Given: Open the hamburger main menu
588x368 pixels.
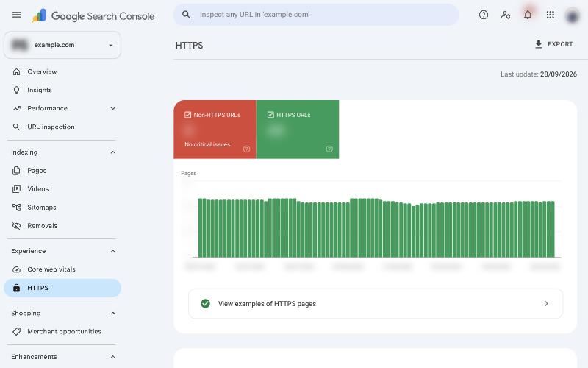Looking at the screenshot, I should [x=16, y=15].
